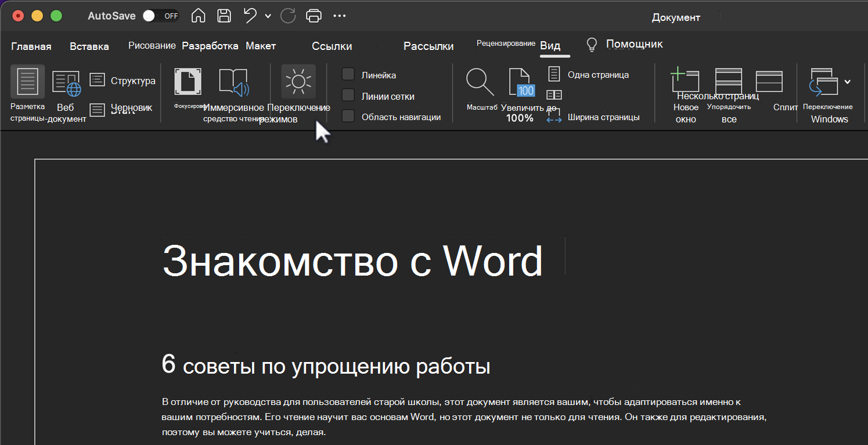This screenshot has height=445, width=868.
Task: Click the Одна страница icon
Action: (554, 74)
